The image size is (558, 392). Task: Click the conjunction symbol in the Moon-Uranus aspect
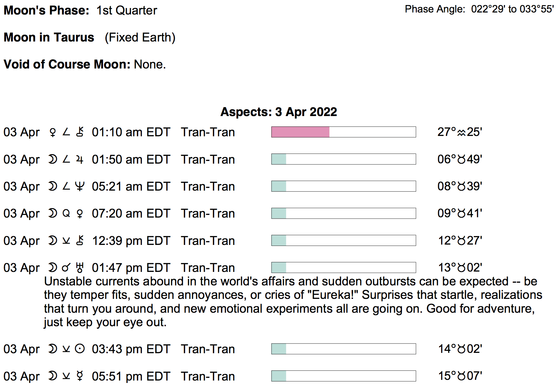coord(66,268)
